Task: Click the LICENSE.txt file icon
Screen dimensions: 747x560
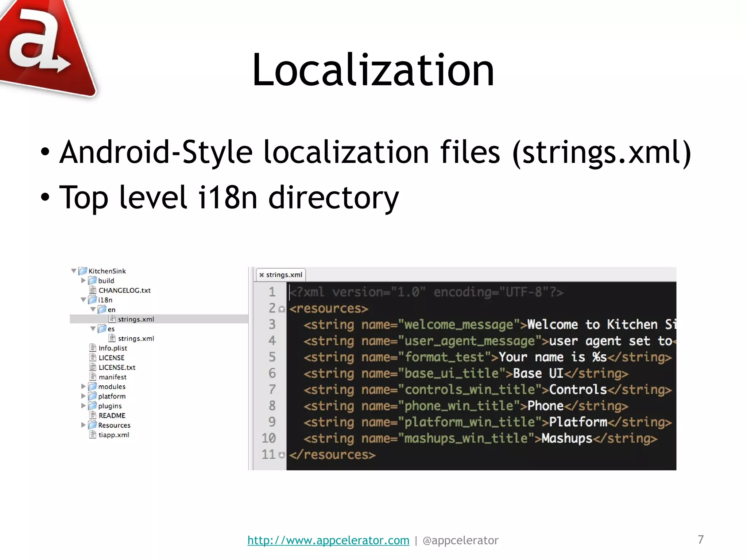Action: pyautogui.click(x=93, y=367)
